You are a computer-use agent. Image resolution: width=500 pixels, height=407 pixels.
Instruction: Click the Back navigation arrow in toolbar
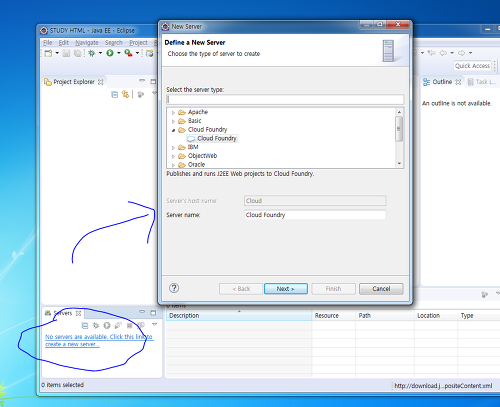[x=443, y=53]
